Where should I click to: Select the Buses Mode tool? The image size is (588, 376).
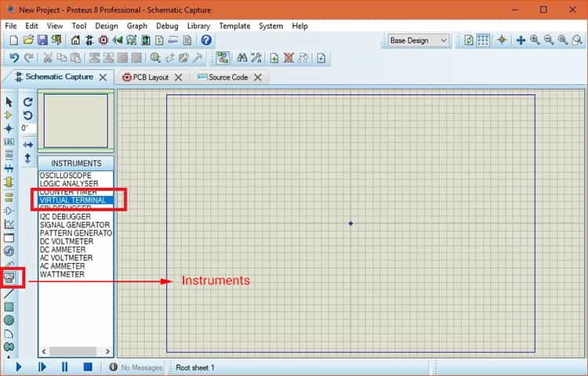click(9, 168)
